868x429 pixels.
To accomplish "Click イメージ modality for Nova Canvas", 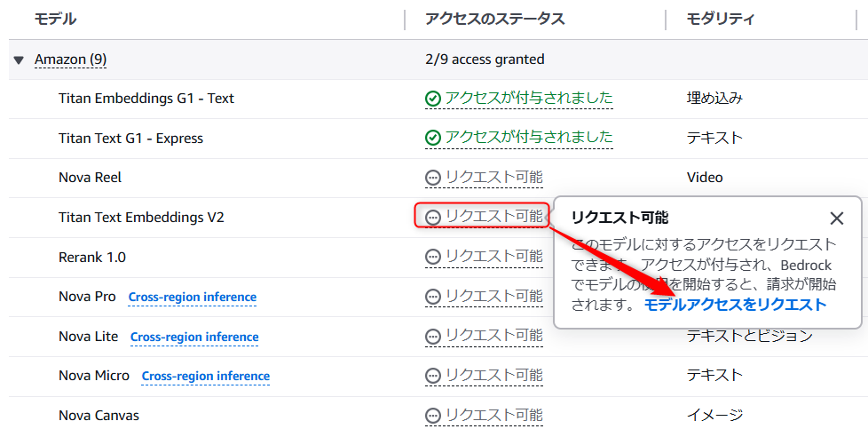I will tap(714, 415).
